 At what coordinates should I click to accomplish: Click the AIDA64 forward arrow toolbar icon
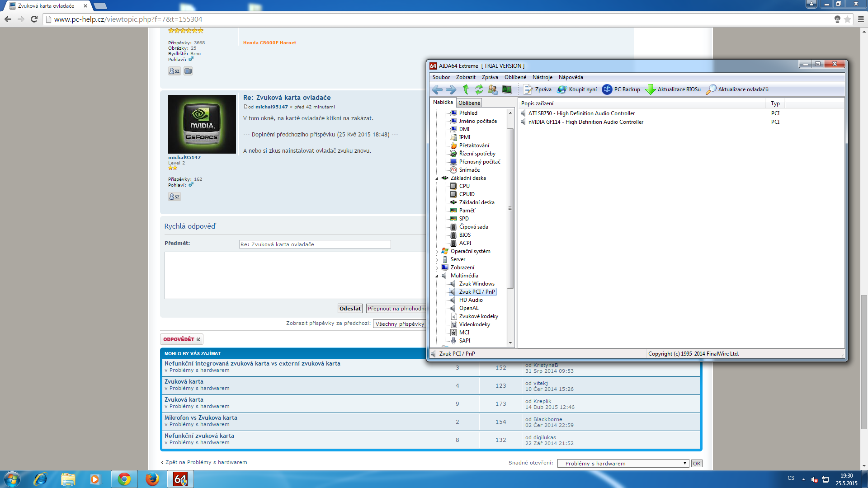click(451, 89)
